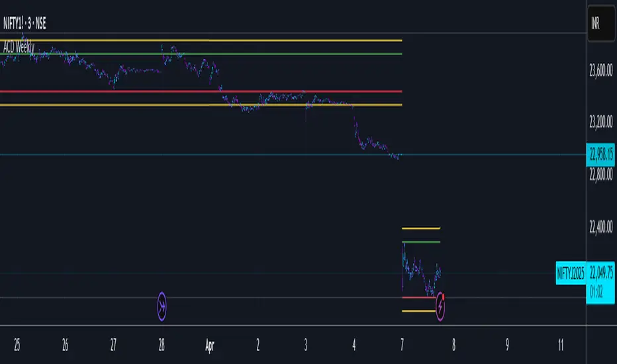Click the 22,400.00 price axis label
Image resolution: width=617 pixels, height=364 pixels.
[x=600, y=226]
